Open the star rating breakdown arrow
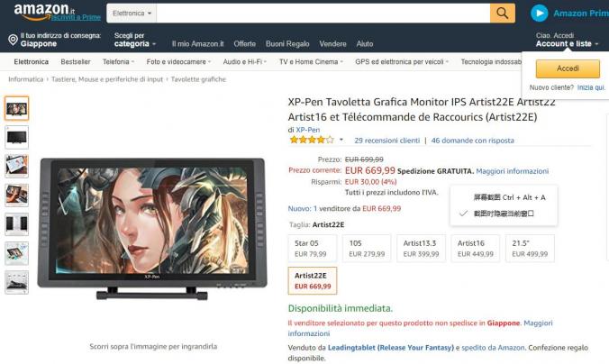 (341, 140)
